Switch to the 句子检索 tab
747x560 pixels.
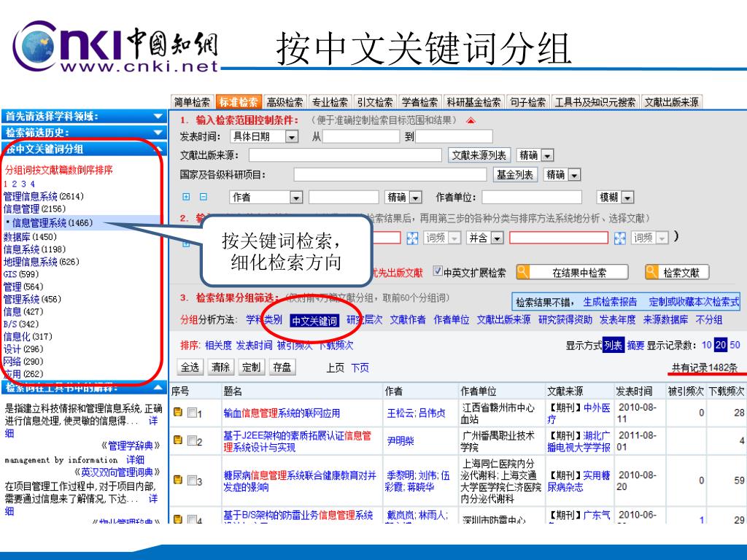528,102
